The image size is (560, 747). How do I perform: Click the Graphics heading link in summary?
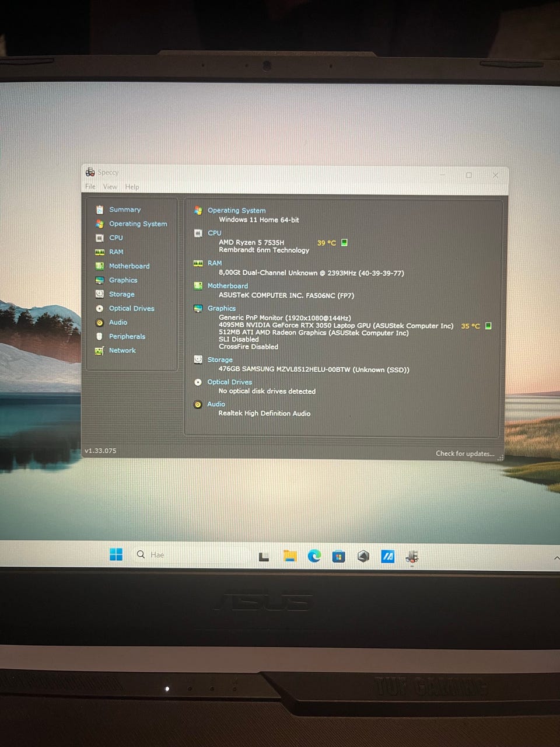(222, 308)
